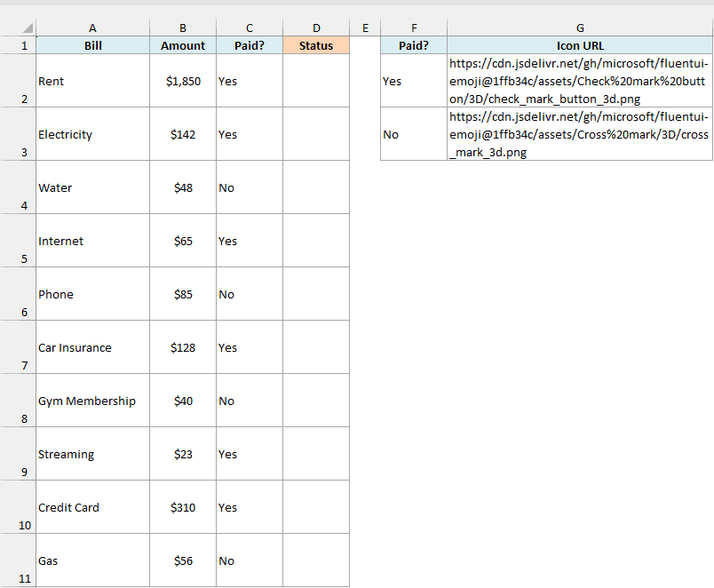Click the 'Paid?' header in column C

coord(250,45)
